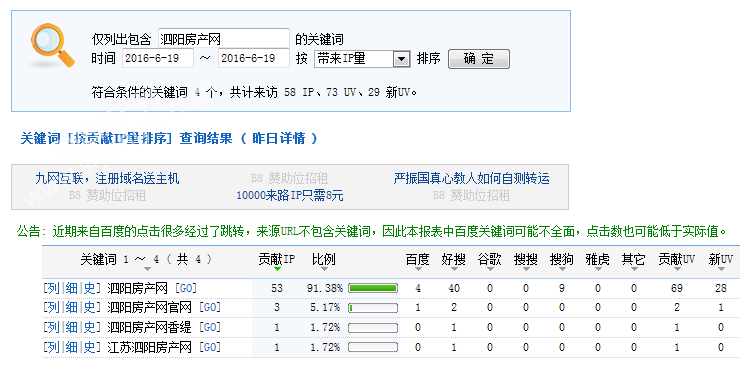
Task: Sort by the 好搜 column arrow
Action: [x=454, y=269]
